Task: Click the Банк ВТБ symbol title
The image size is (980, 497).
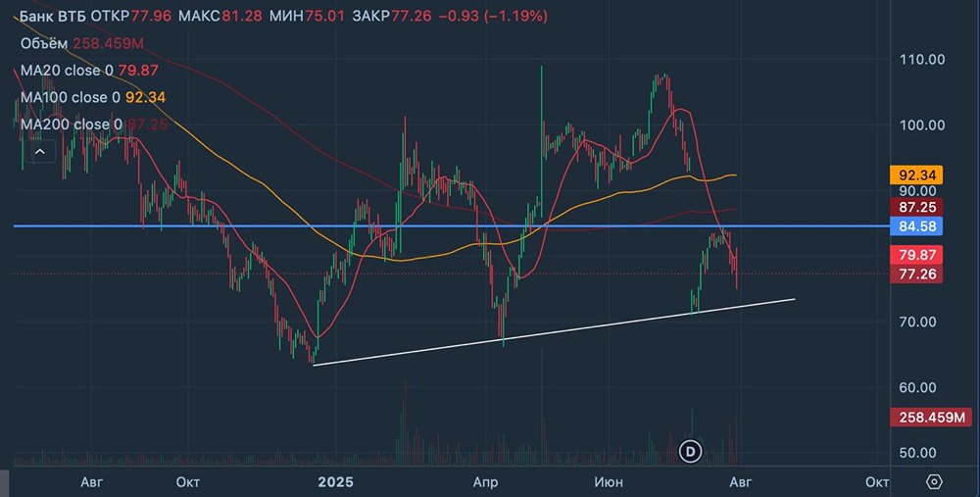Action: click(53, 16)
